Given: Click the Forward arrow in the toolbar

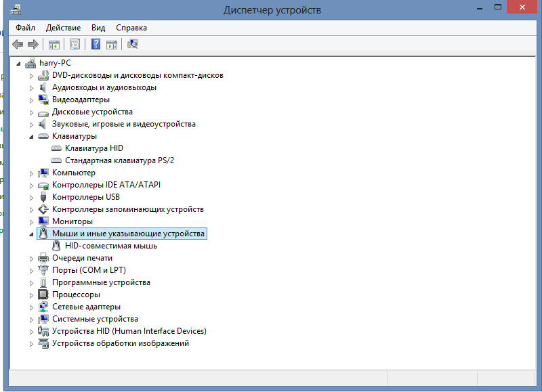Looking at the screenshot, I should tap(33, 45).
